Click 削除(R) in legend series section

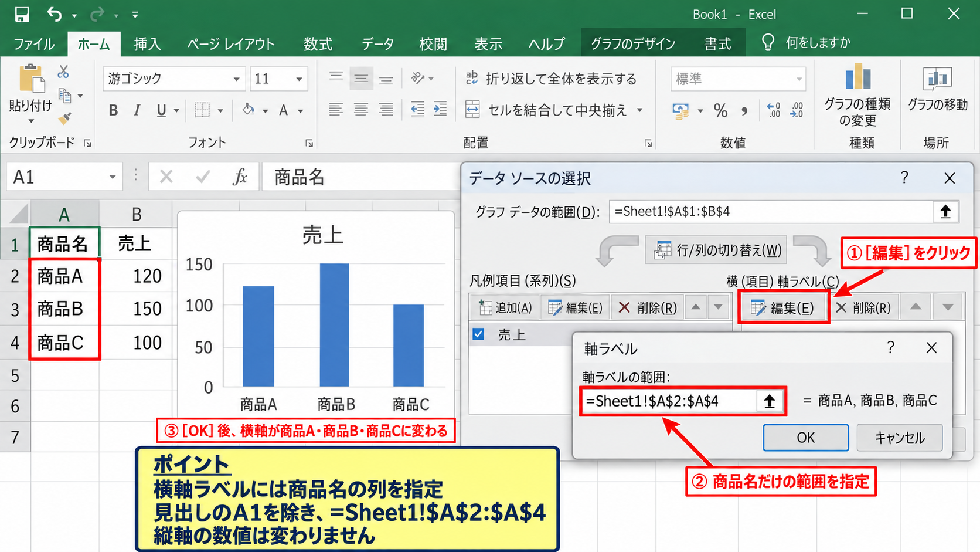[648, 307]
